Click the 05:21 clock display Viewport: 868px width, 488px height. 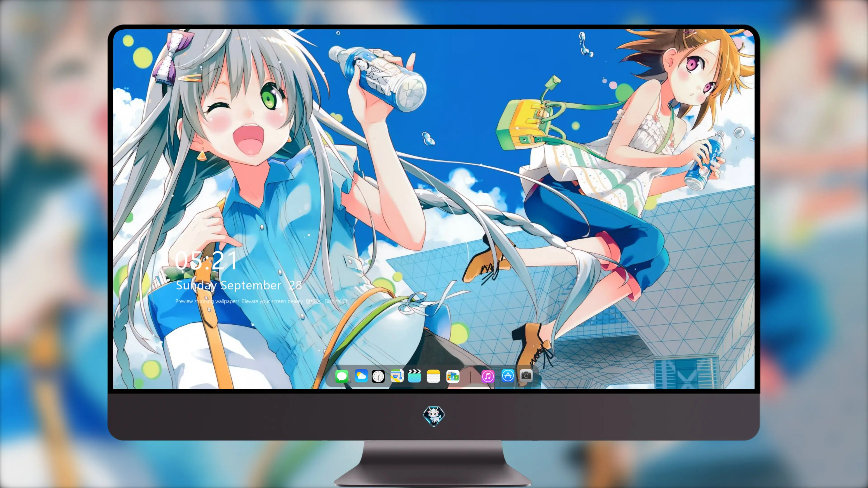click(x=206, y=260)
